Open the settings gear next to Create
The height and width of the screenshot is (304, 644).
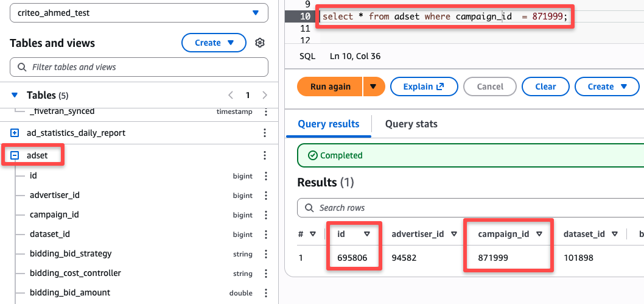pyautogui.click(x=259, y=43)
